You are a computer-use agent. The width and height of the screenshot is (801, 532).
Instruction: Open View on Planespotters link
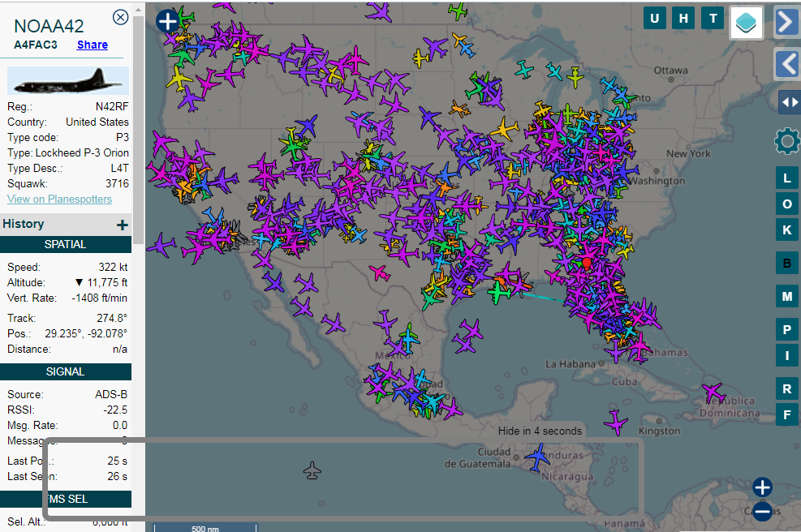pos(59,199)
